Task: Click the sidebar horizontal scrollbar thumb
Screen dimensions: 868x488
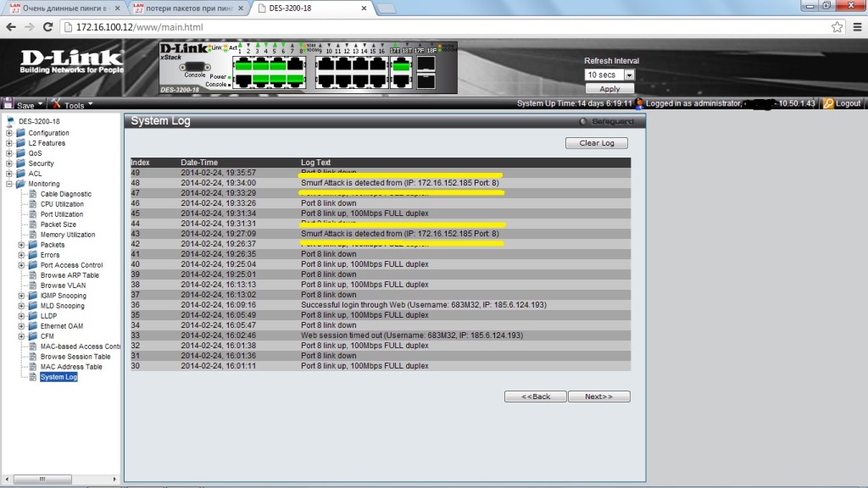Action: 42,480
